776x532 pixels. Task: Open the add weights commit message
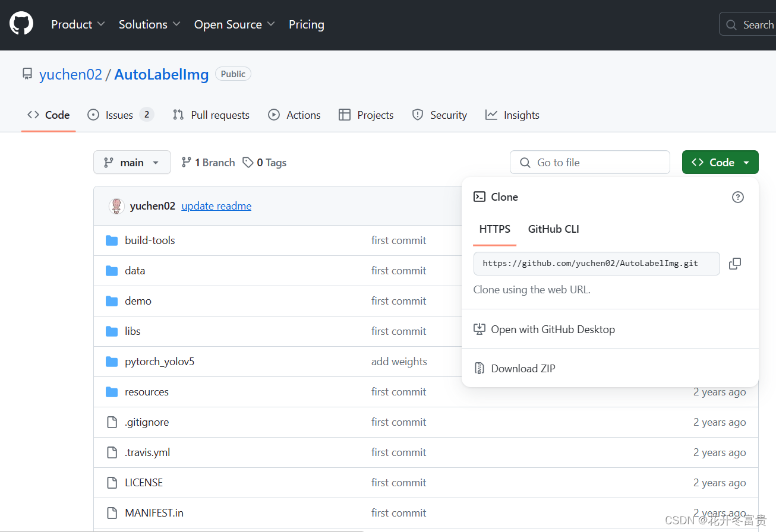(x=399, y=362)
